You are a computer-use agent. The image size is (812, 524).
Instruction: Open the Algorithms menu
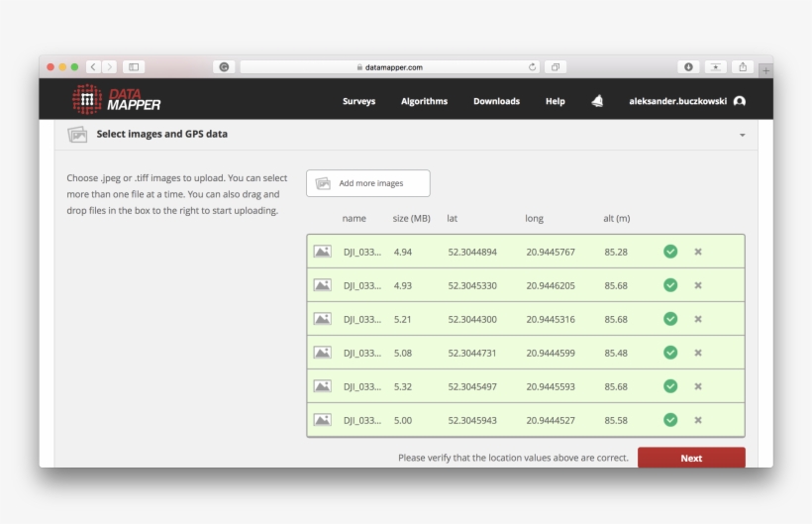(424, 101)
